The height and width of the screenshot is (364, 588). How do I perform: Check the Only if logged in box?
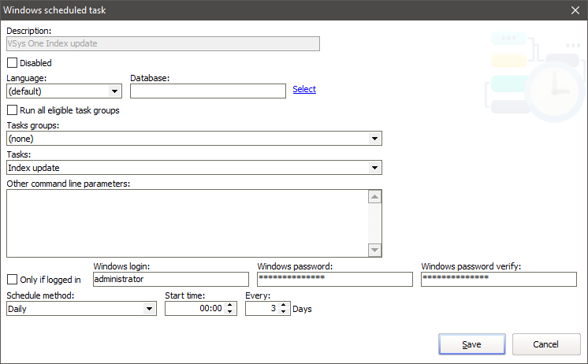pos(12,280)
